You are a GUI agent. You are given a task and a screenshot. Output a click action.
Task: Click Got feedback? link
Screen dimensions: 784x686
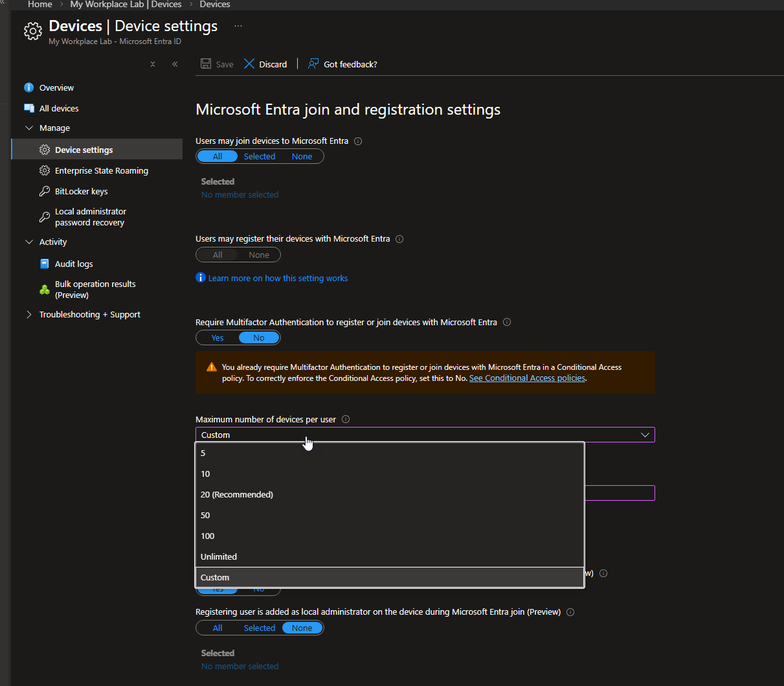pyautogui.click(x=350, y=64)
